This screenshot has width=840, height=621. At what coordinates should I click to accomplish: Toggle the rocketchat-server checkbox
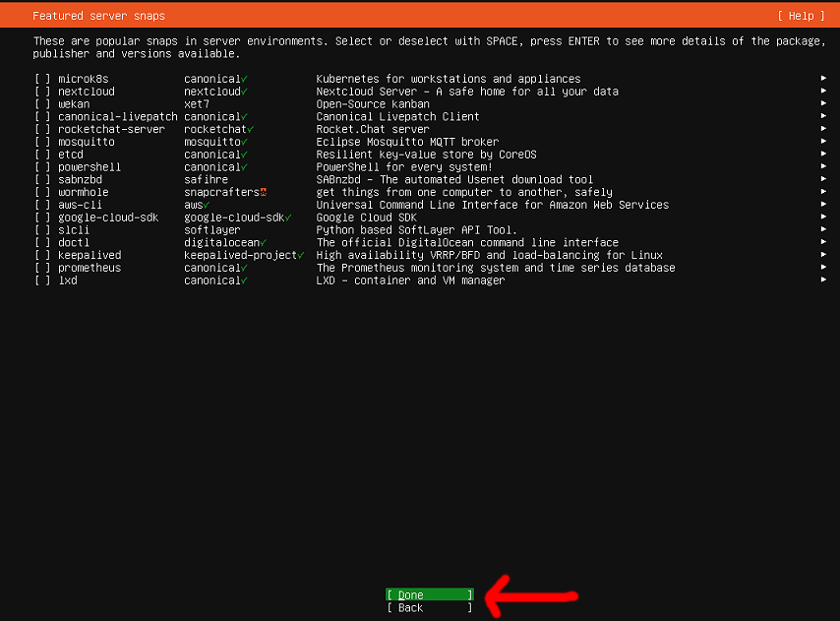tap(42, 129)
